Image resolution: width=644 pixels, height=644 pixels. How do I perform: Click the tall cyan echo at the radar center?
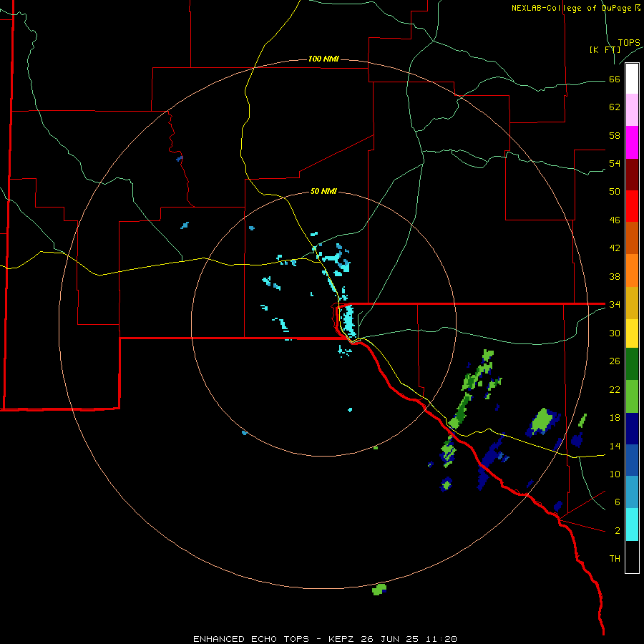(348, 321)
